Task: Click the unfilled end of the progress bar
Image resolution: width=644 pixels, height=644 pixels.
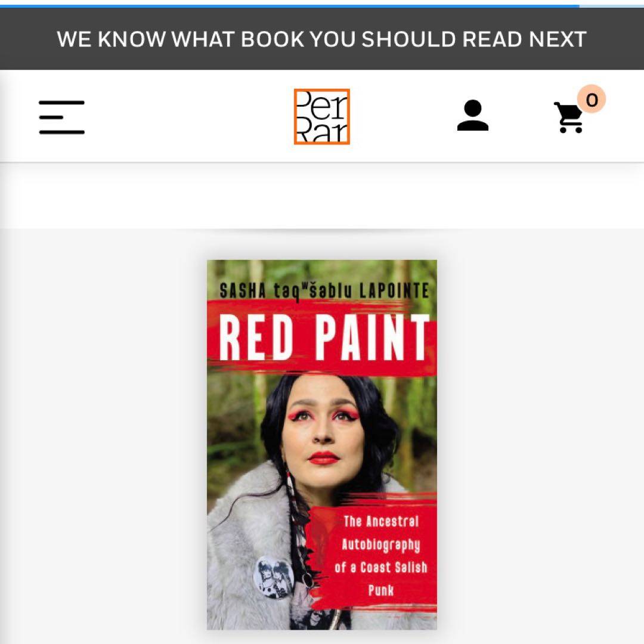Action: (612, 6)
